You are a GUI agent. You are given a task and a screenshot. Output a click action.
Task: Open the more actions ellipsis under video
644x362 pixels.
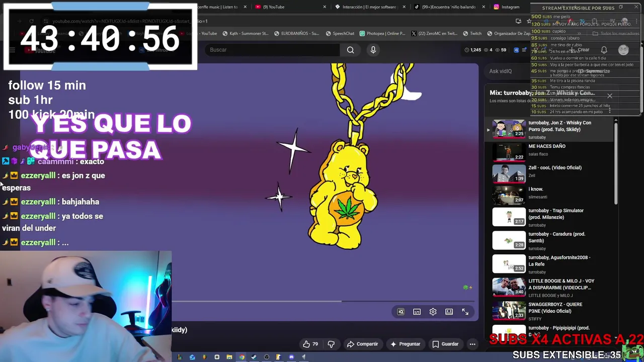pos(472,344)
